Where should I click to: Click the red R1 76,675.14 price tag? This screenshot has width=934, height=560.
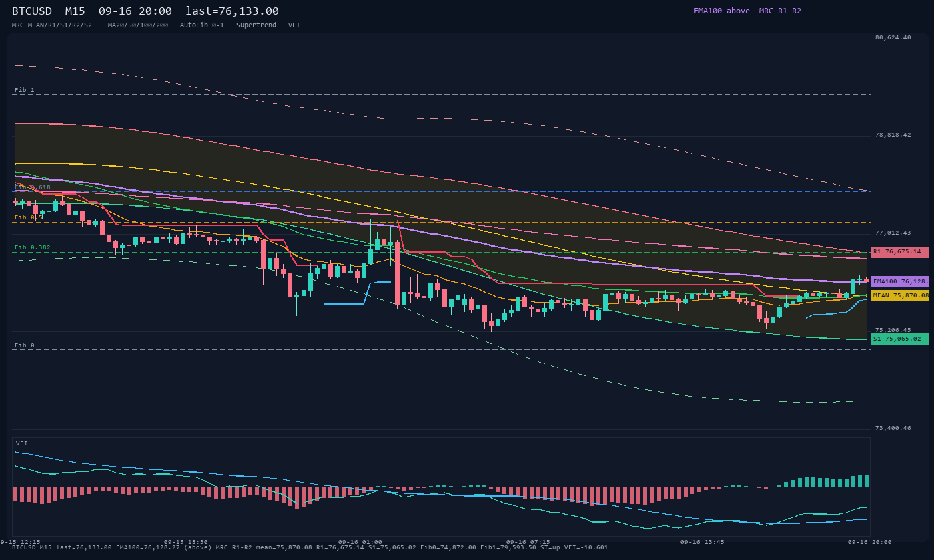900,252
